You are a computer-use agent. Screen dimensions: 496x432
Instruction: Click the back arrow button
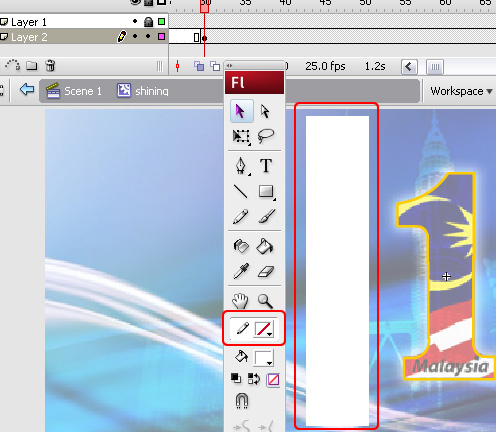(x=27, y=89)
